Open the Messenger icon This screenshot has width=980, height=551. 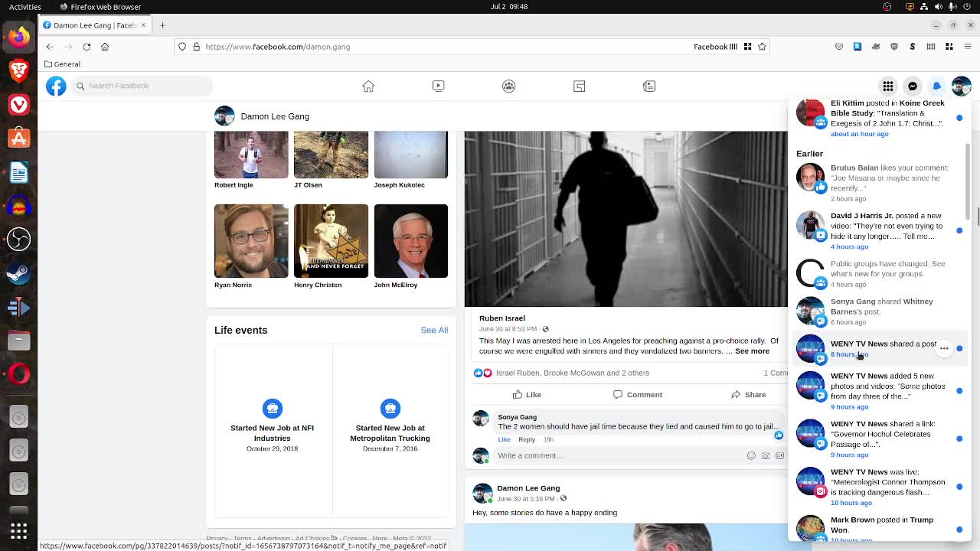point(913,86)
